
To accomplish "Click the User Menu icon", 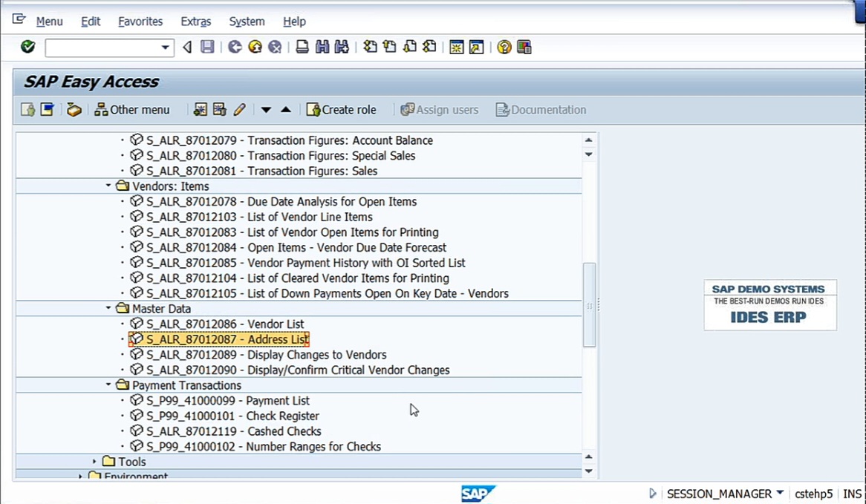I will coord(27,109).
